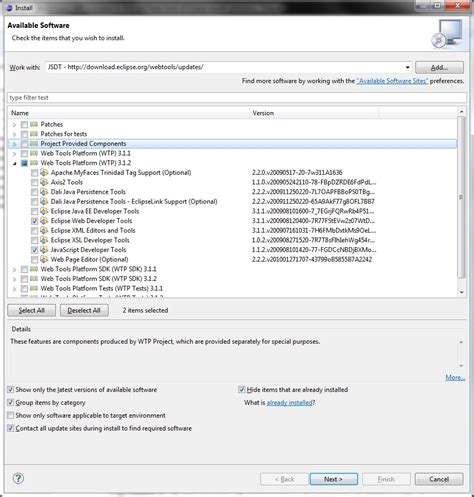Open the More... details link
The image size is (474, 497).
455,377
